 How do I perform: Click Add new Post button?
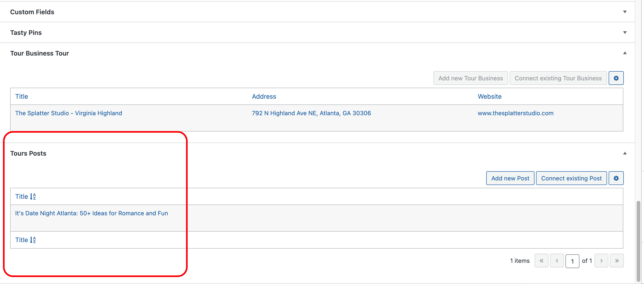pos(510,178)
